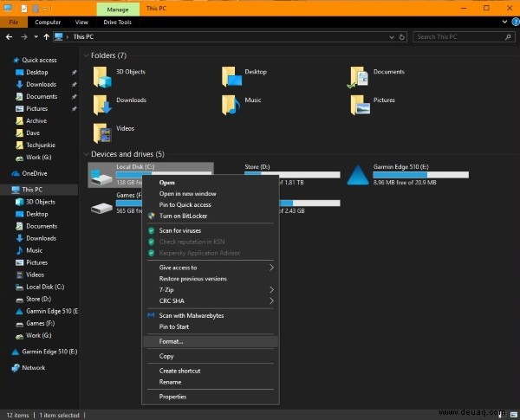520x420 pixels.
Task: Choose Create shortcut from the context menu
Action: pyautogui.click(x=211, y=371)
